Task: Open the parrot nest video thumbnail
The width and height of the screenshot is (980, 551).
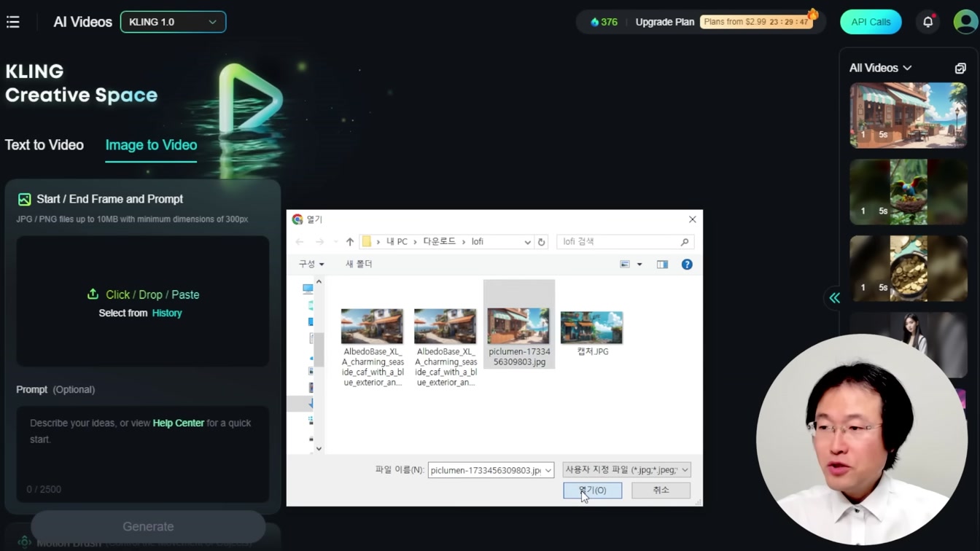Action: click(909, 192)
